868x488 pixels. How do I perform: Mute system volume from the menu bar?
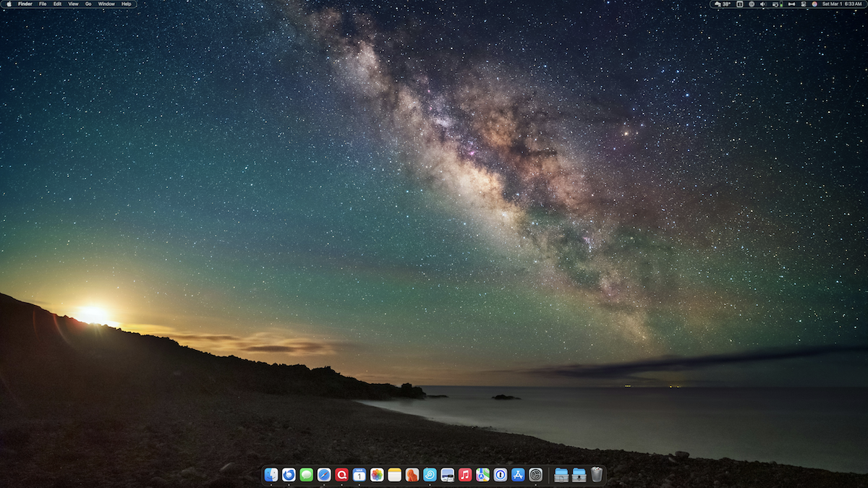pyautogui.click(x=762, y=4)
